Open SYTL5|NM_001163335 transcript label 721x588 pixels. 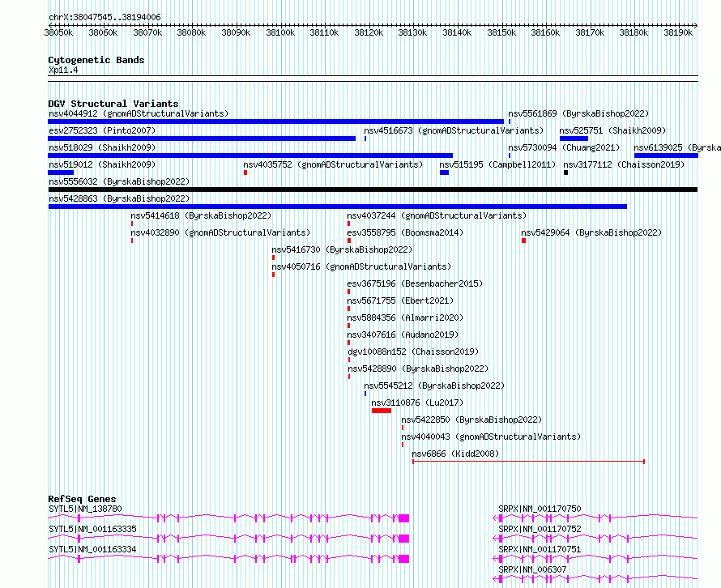click(92, 529)
